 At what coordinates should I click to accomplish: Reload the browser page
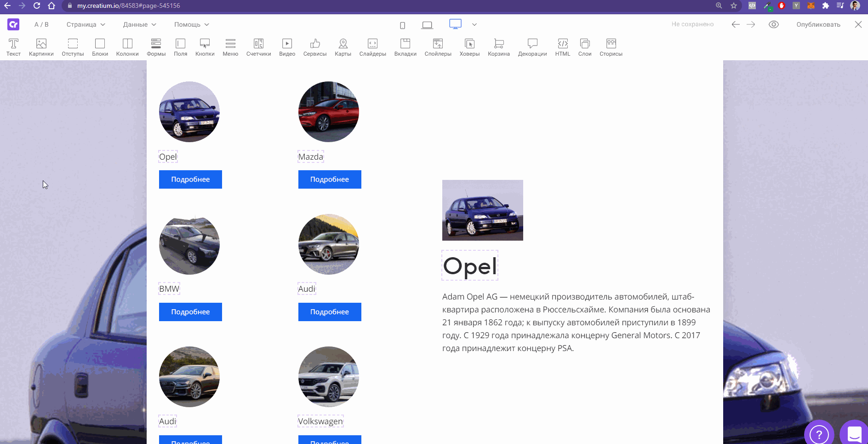[x=37, y=6]
